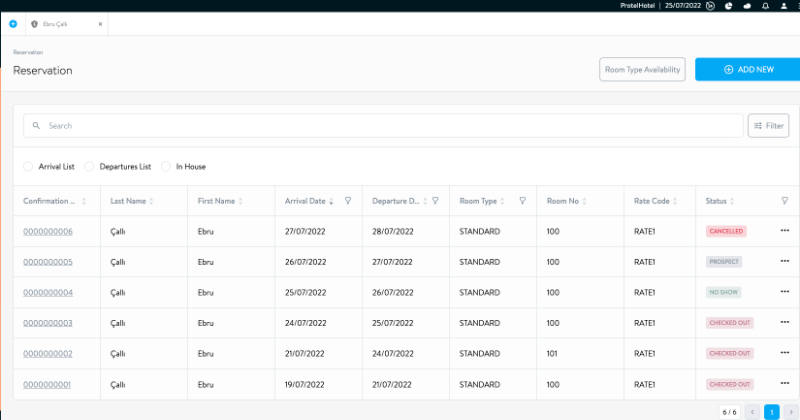800x420 pixels.
Task: Sort by Room No column
Action: 584,201
